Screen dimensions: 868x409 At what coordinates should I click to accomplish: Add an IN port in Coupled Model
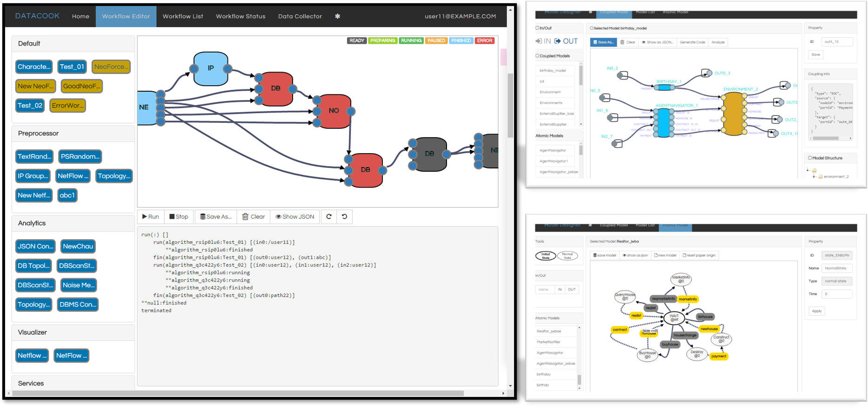click(x=543, y=41)
